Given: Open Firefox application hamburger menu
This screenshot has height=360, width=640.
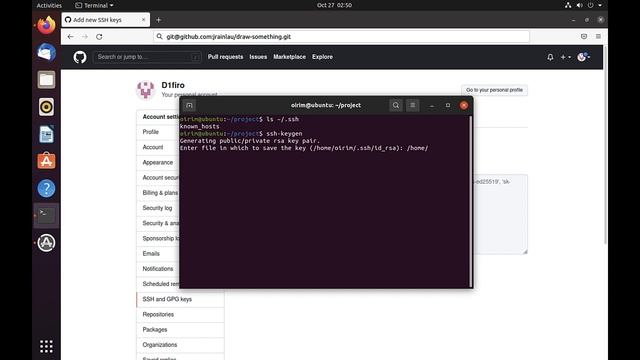Looking at the screenshot, I should (x=598, y=36).
